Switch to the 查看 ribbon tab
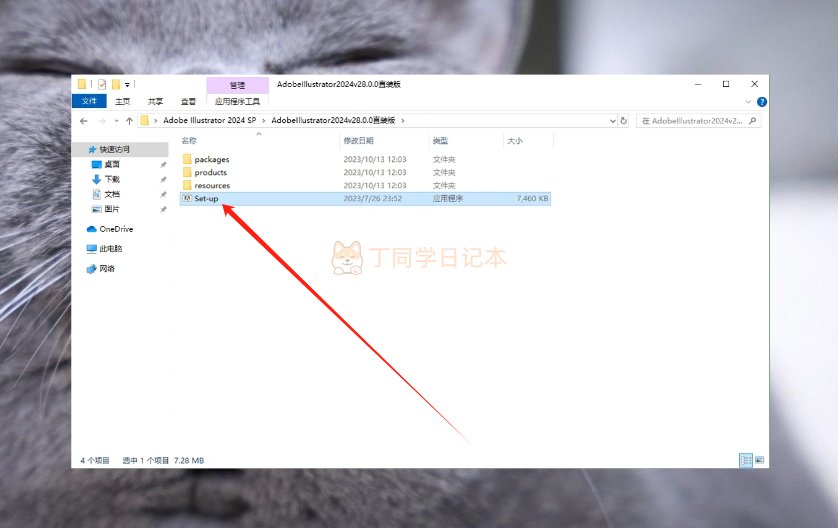 pos(188,101)
